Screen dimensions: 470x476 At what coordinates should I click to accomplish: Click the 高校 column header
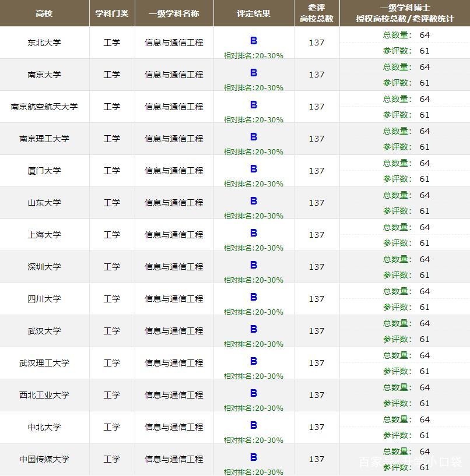[x=44, y=13]
